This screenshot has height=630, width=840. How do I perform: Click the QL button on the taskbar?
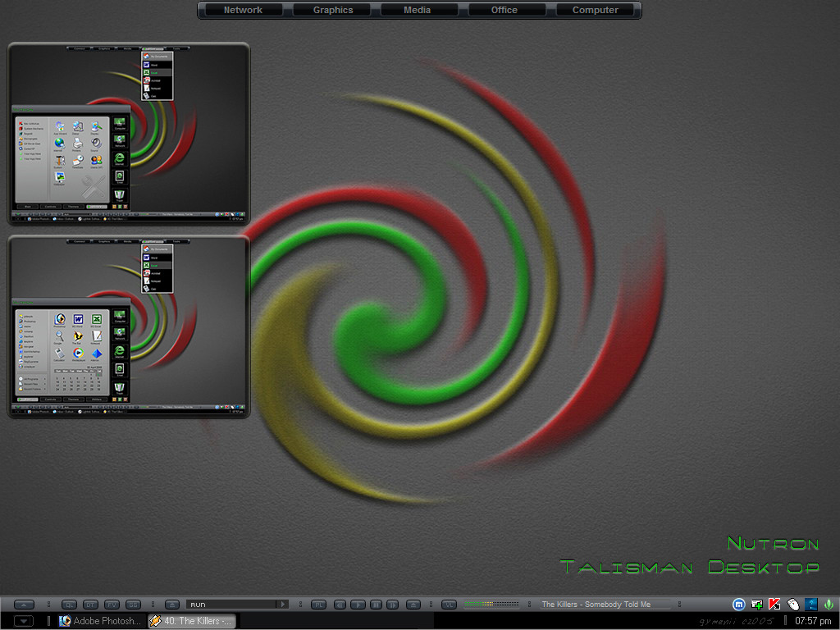(x=69, y=605)
